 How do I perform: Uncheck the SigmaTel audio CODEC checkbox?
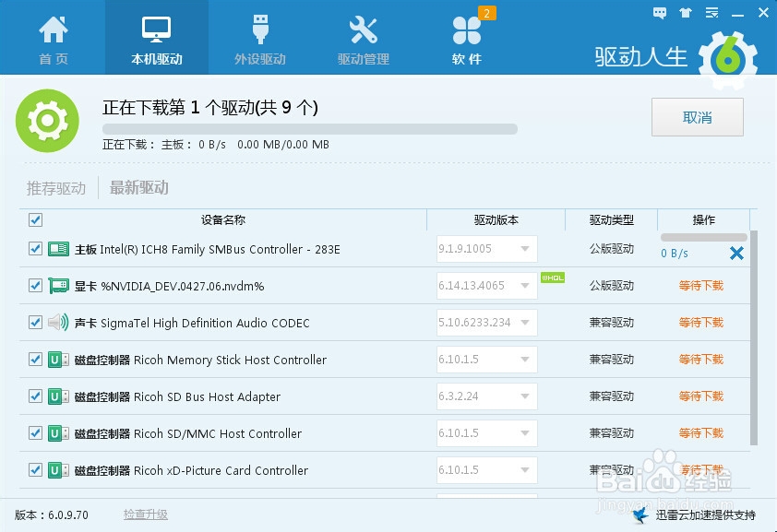35,323
